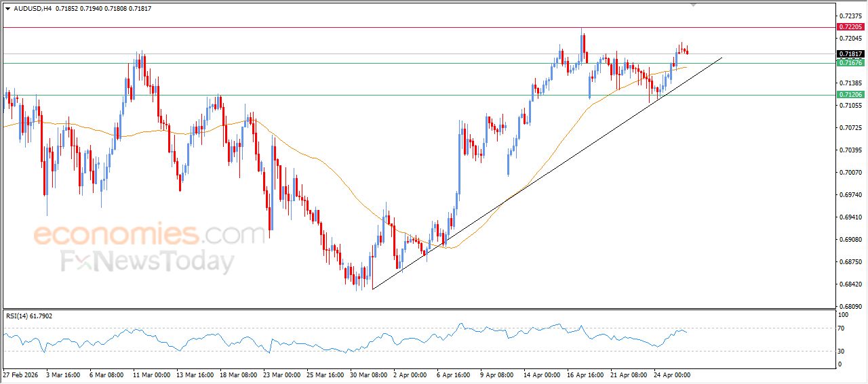Select the green 0.71676 price level label
Image resolution: width=868 pixels, height=384 pixels.
(x=850, y=63)
